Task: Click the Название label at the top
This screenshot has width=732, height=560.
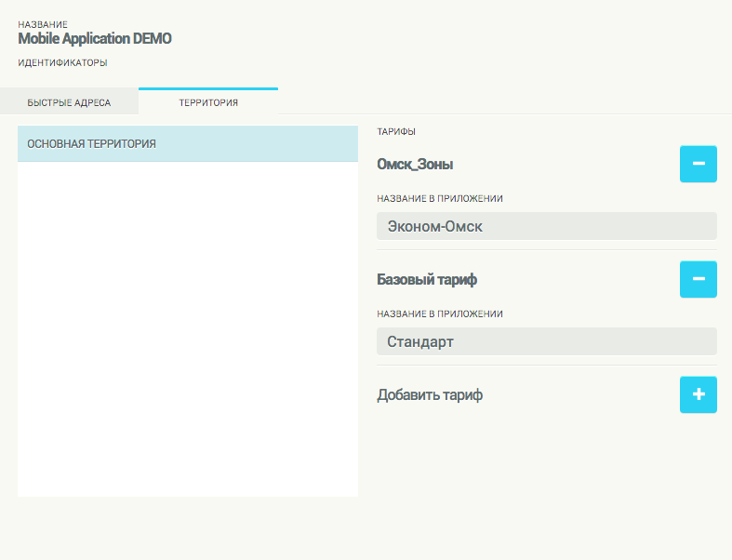Action: click(x=43, y=24)
